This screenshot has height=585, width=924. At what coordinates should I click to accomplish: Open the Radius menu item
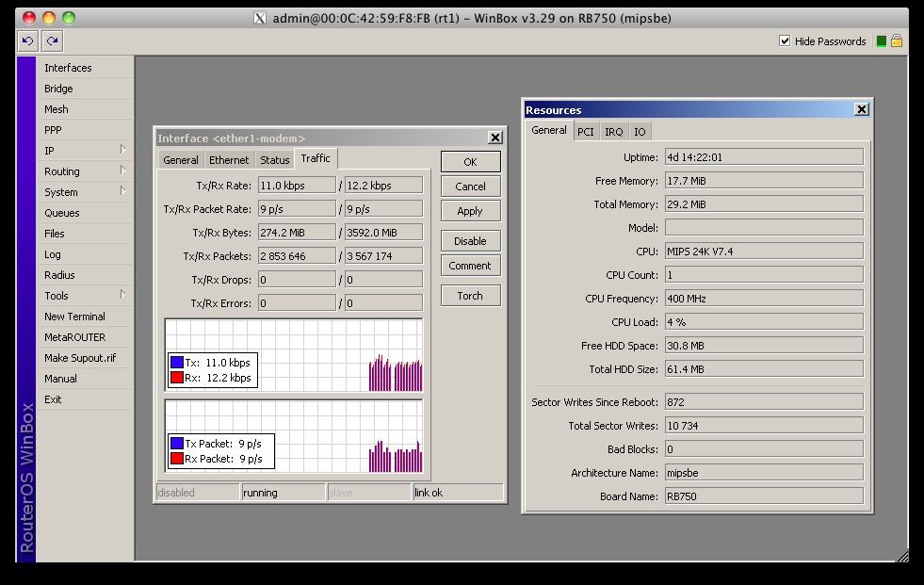pyautogui.click(x=85, y=274)
